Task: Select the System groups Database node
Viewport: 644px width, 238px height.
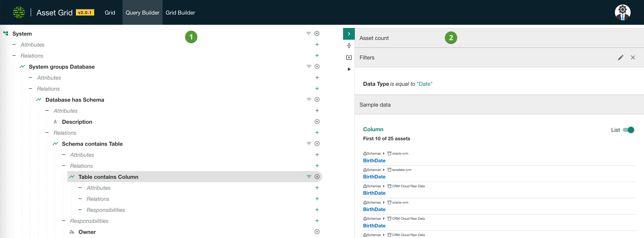Action: (x=62, y=67)
